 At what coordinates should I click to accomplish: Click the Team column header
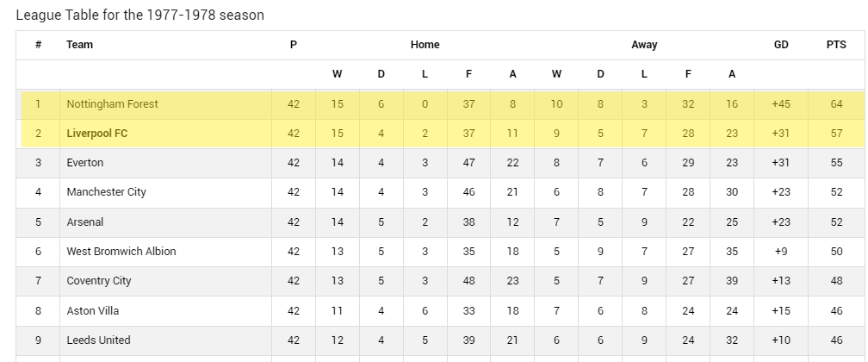coord(79,45)
